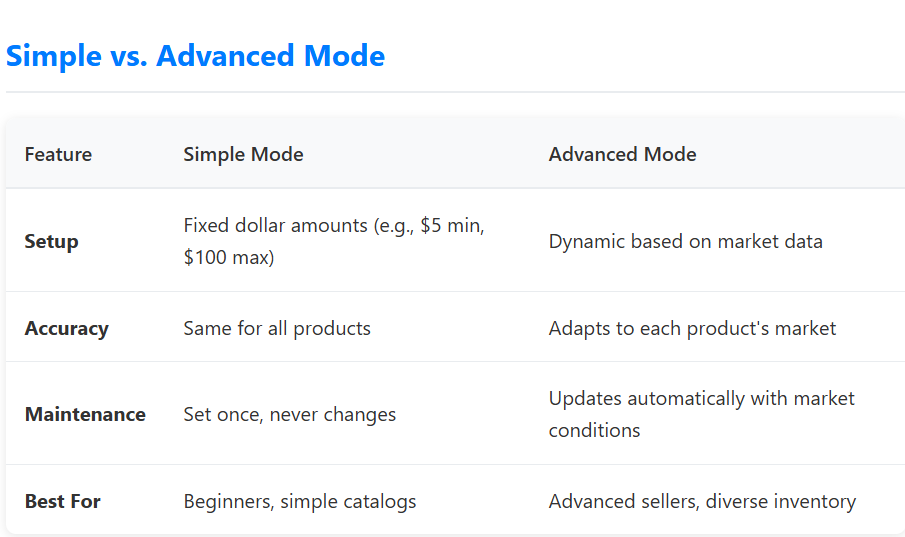
Task: Click the horizontal divider below the heading
Action: [455, 92]
